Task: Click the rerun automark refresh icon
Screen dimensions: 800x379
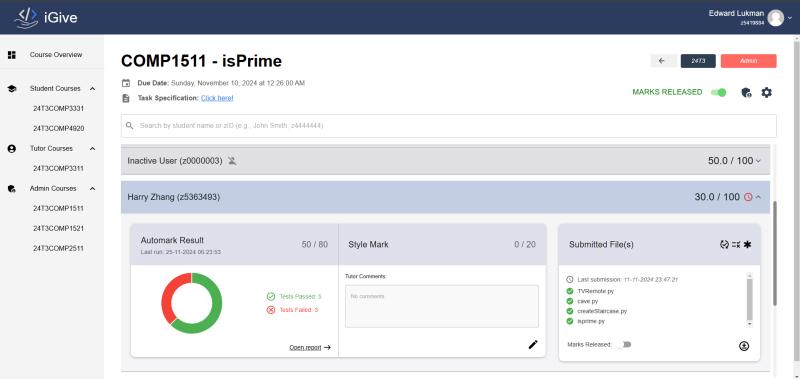Action: pyautogui.click(x=724, y=244)
